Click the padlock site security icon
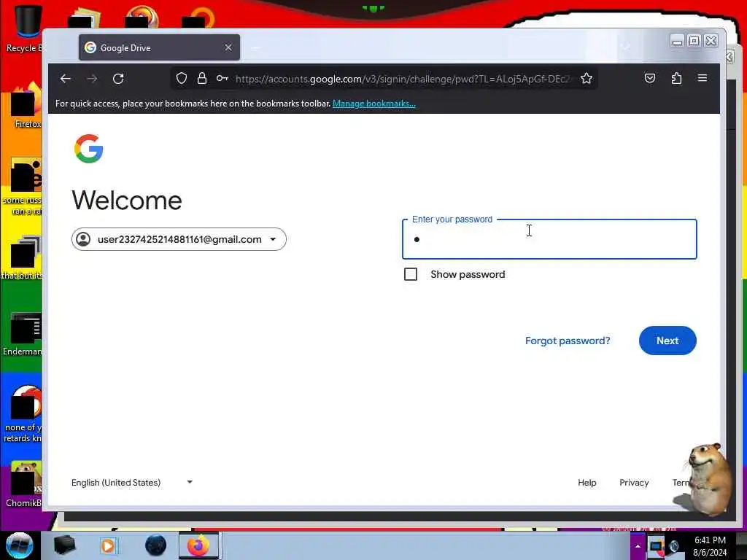 [202, 79]
